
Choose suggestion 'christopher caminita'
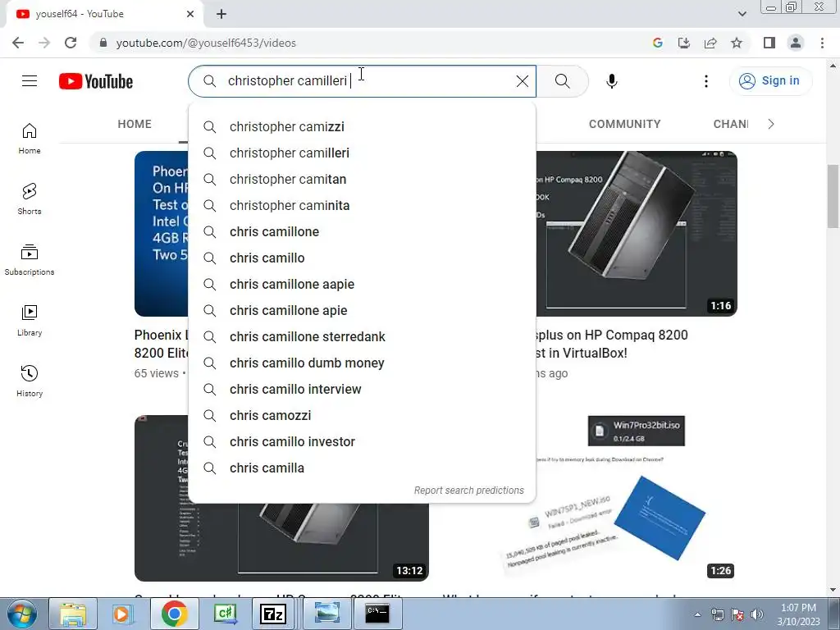coord(362,206)
